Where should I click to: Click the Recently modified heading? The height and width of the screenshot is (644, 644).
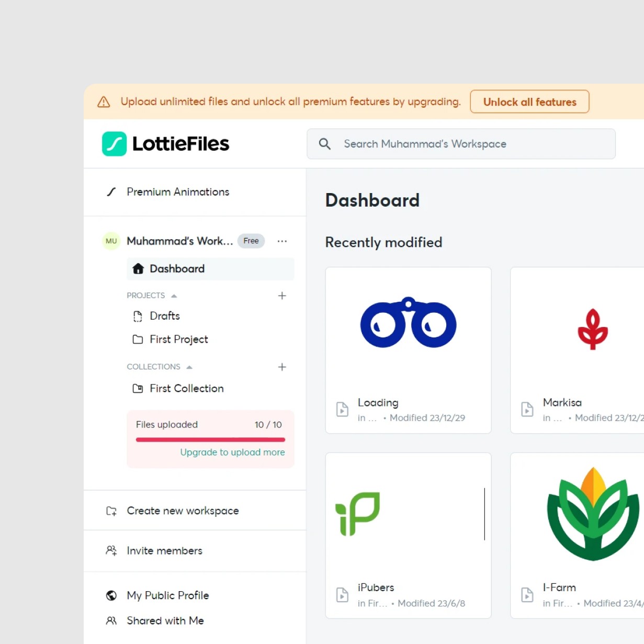[x=384, y=242]
